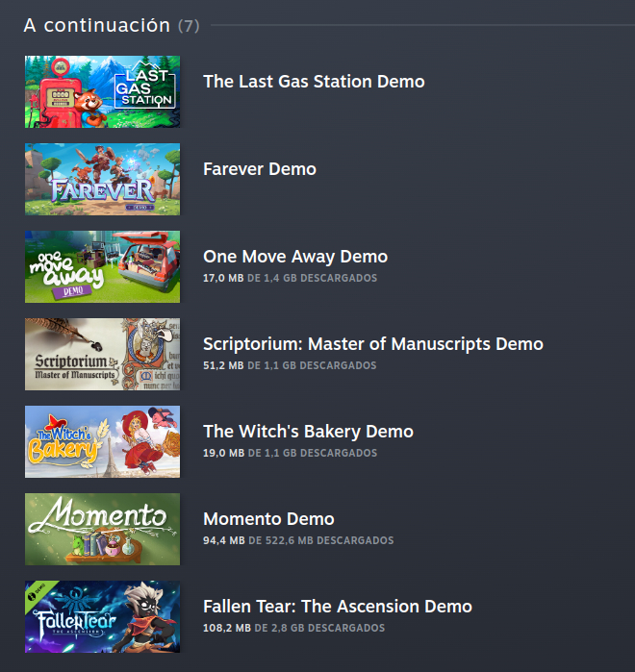Click 108,2 MB de 2,8 GB download status

click(x=294, y=628)
